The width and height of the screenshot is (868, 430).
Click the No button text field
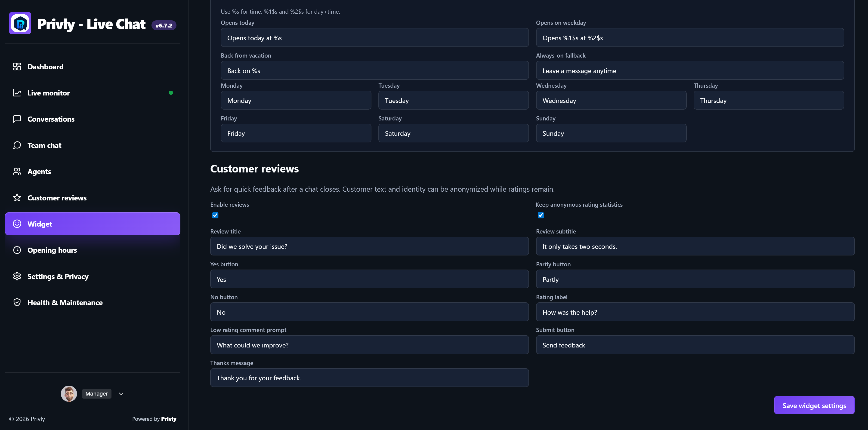click(369, 312)
